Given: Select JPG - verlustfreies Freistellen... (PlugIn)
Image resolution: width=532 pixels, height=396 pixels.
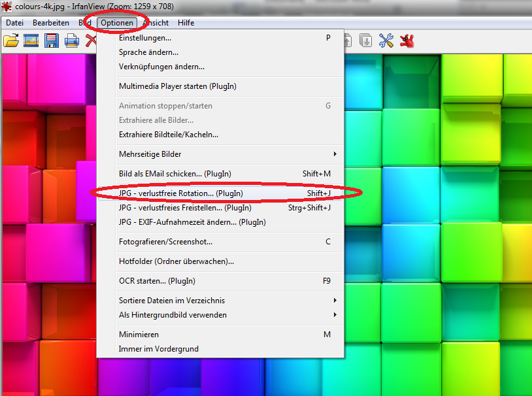Looking at the screenshot, I should (220, 208).
